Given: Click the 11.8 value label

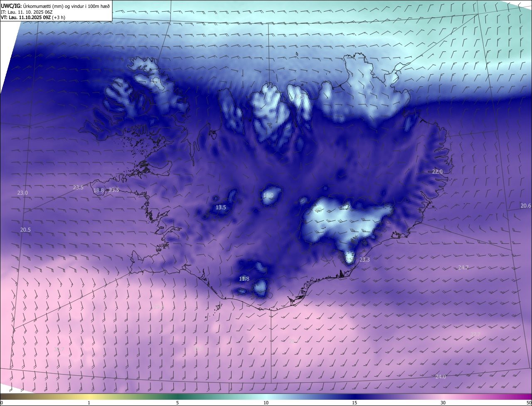Looking at the screenshot, I should click(244, 279).
